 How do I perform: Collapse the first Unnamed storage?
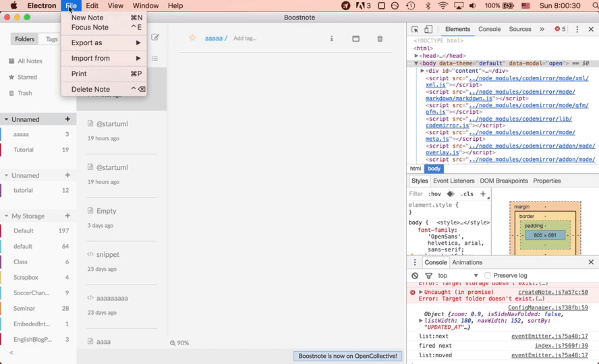[7, 119]
